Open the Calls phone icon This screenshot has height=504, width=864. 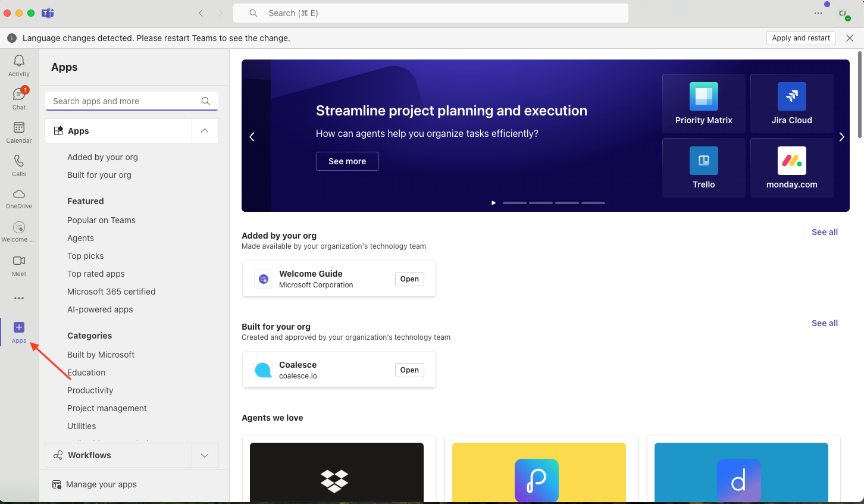point(19,165)
